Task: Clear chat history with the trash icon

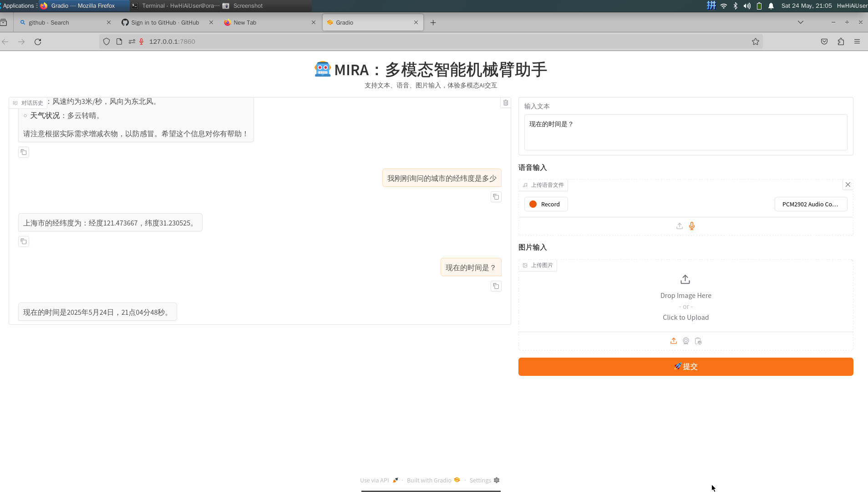Action: pos(506,102)
